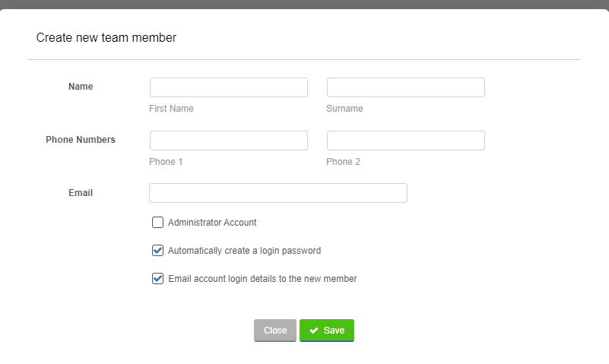The image size is (609, 364).
Task: Click the Close button
Action: [x=275, y=331]
